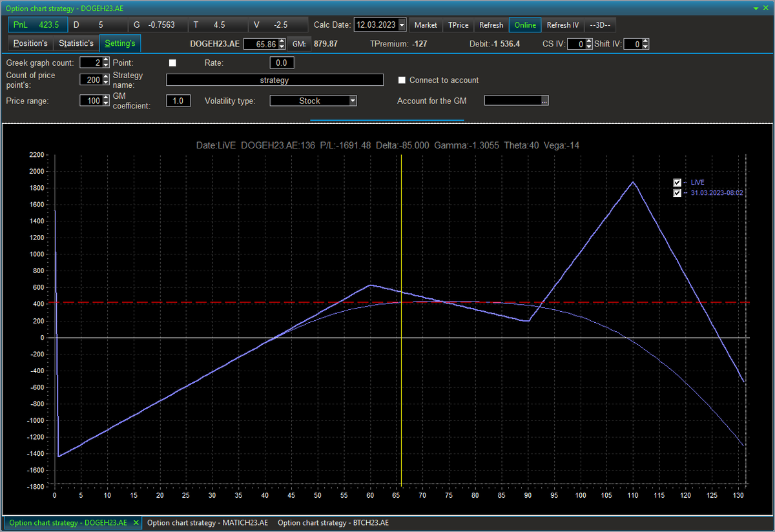Increase Greek graph count with up arrow
Viewport: 775px width, 532px height.
click(x=106, y=60)
